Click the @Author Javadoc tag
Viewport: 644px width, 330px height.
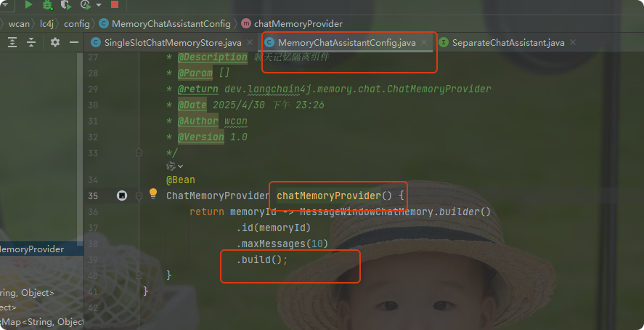[x=198, y=121]
